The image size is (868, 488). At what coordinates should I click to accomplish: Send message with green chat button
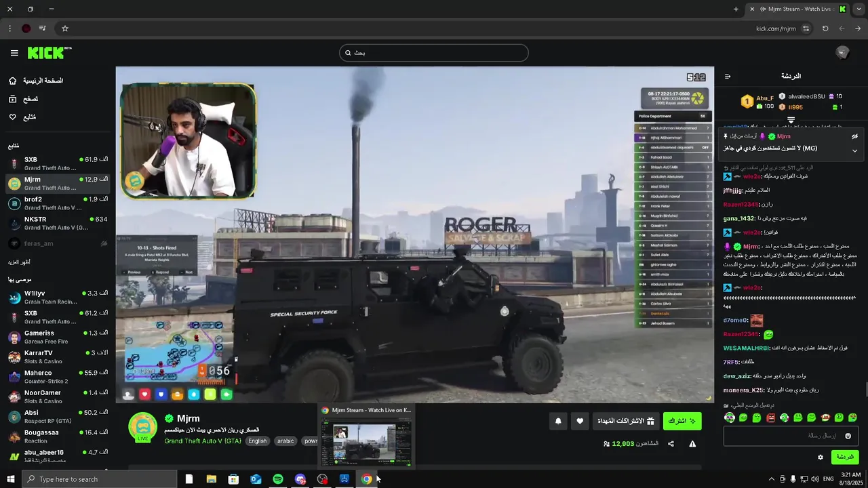(x=845, y=457)
